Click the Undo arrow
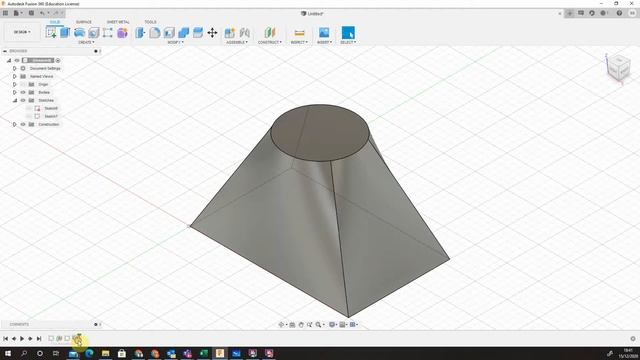 click(x=42, y=13)
